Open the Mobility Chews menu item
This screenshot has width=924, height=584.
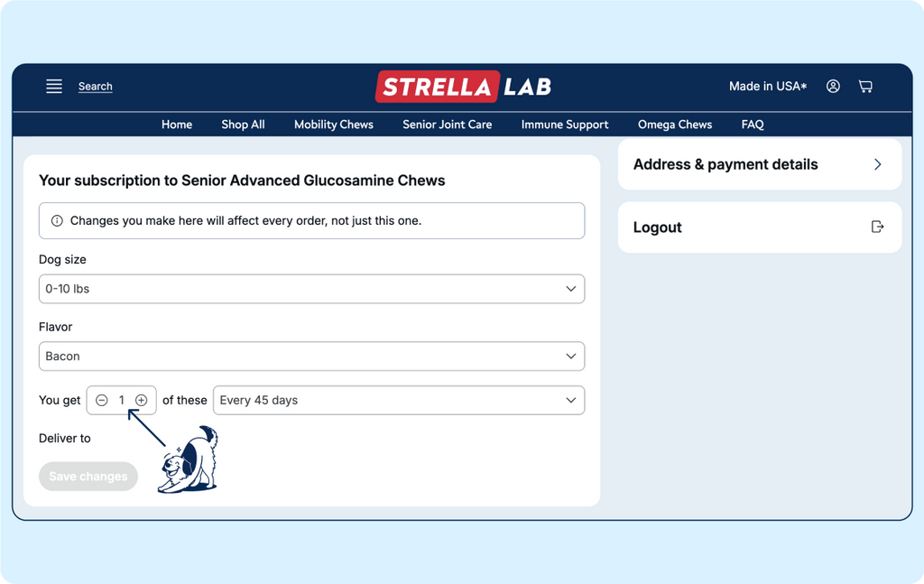tap(333, 125)
